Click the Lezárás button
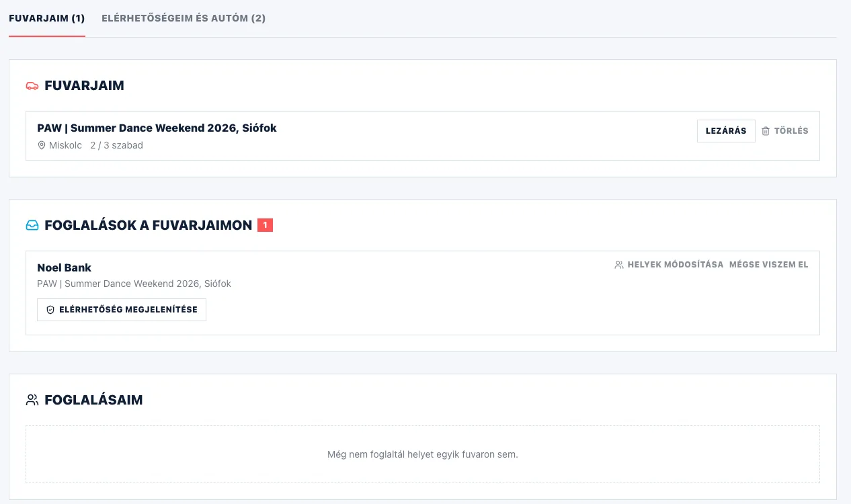The height and width of the screenshot is (504, 851). coord(726,131)
